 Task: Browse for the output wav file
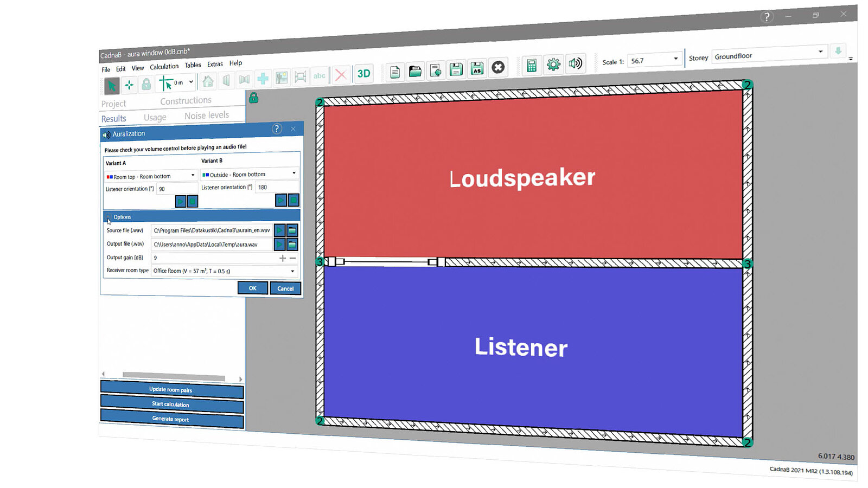click(292, 245)
